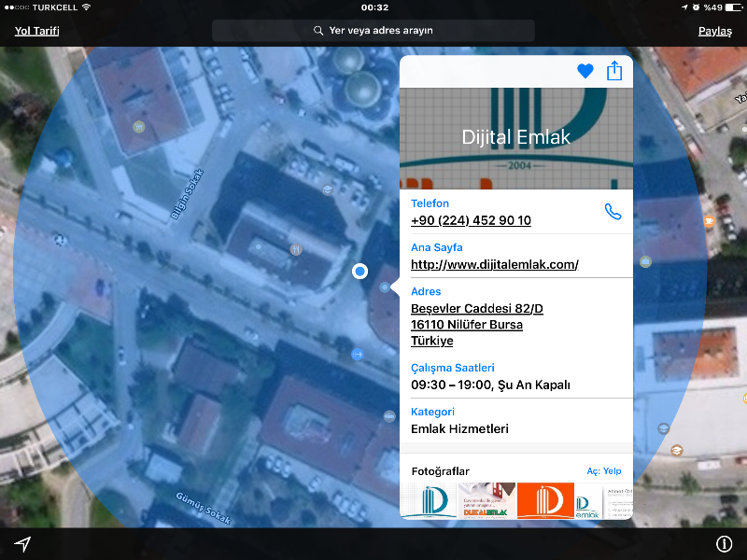Image resolution: width=747 pixels, height=560 pixels.
Task: Tap the heart favorite icon
Action: tap(585, 71)
